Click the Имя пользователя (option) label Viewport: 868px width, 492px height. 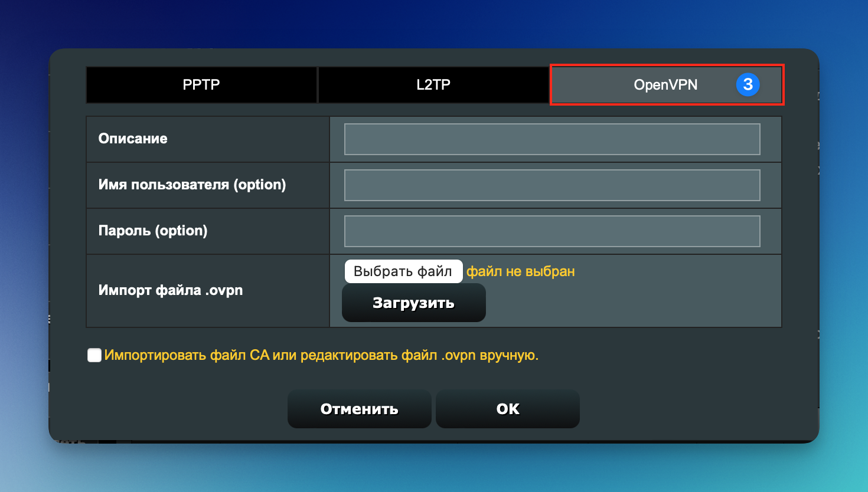point(192,185)
